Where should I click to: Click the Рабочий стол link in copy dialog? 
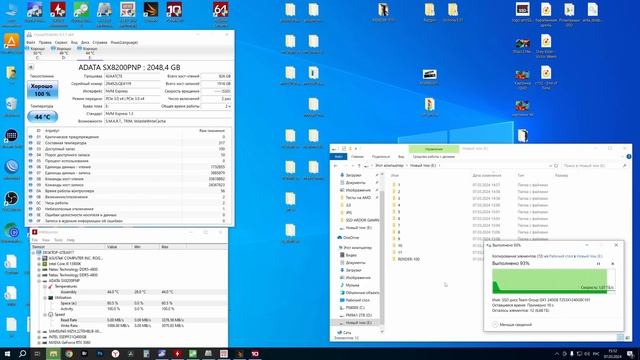(x=561, y=256)
